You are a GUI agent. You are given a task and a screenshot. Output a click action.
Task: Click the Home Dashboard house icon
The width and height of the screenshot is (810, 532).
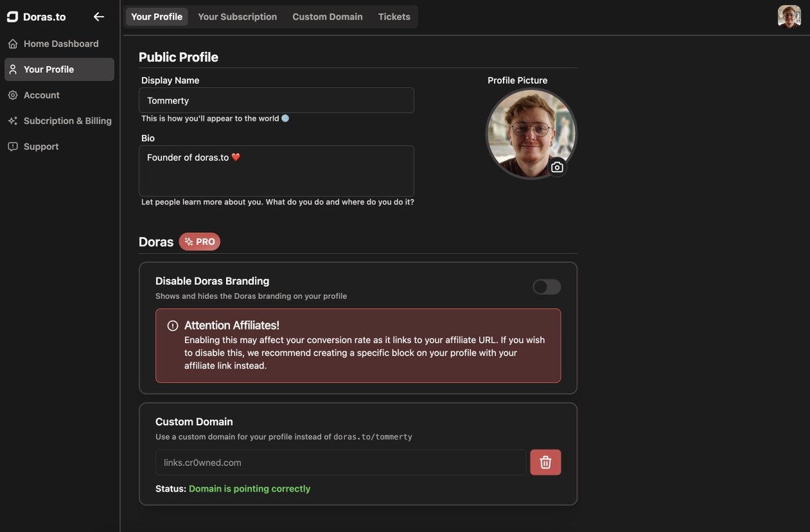click(13, 44)
